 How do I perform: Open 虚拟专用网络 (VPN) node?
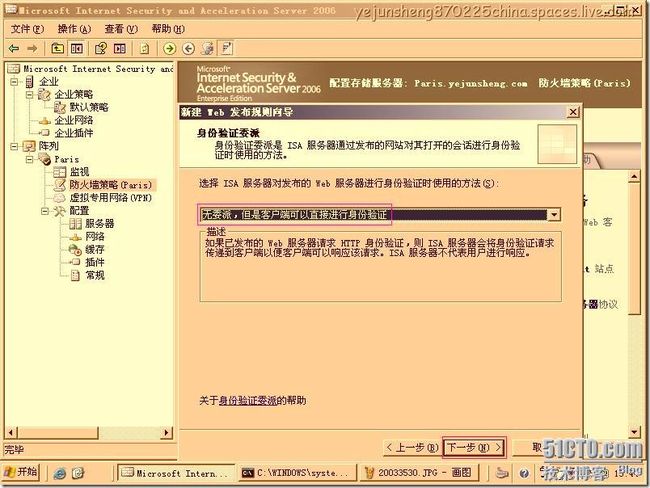(x=111, y=198)
